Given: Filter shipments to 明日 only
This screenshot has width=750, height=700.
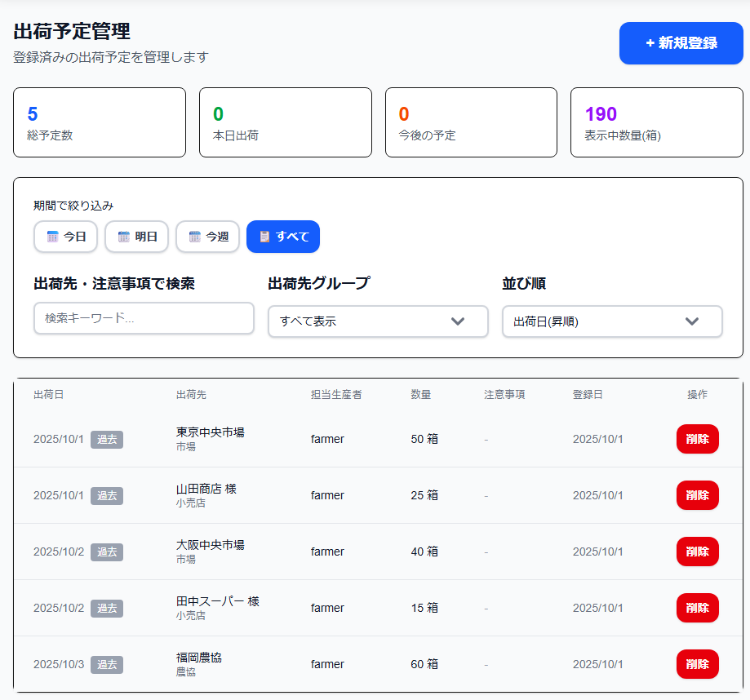Looking at the screenshot, I should pyautogui.click(x=137, y=237).
